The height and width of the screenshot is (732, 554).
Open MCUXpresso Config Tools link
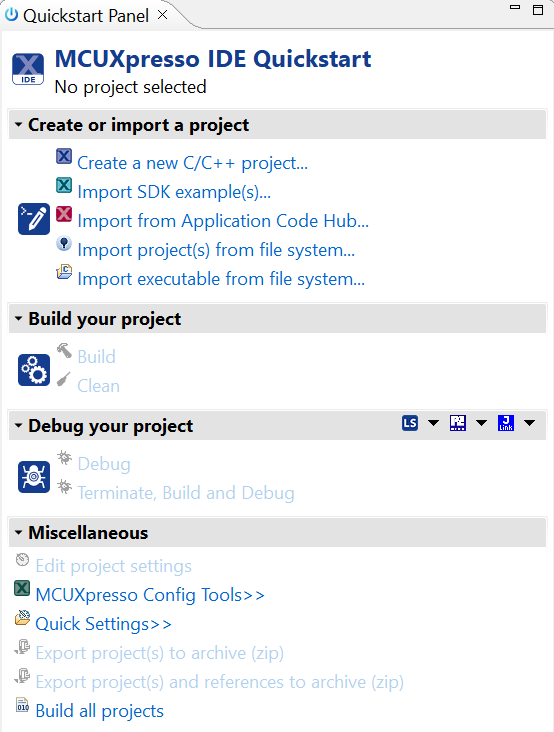coord(150,595)
